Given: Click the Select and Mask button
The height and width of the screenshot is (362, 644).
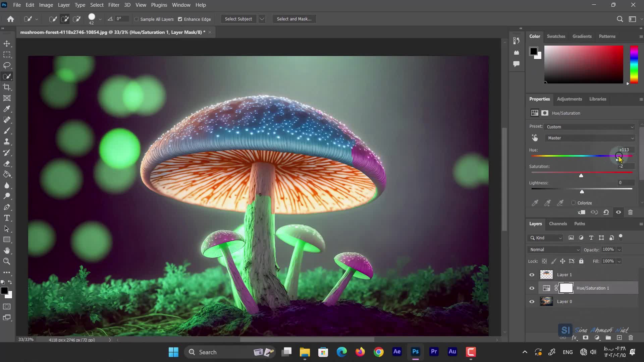Looking at the screenshot, I should pos(294,19).
